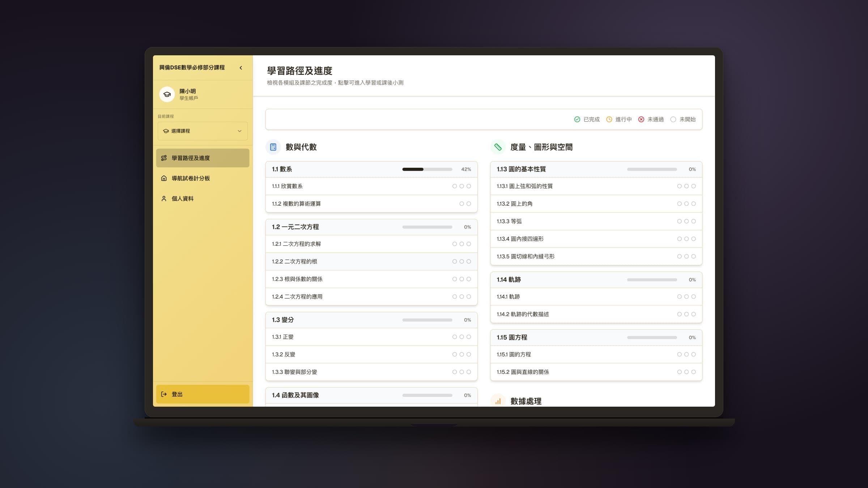
Task: Click the house icon beside 導航試卷計分板
Action: [164, 178]
